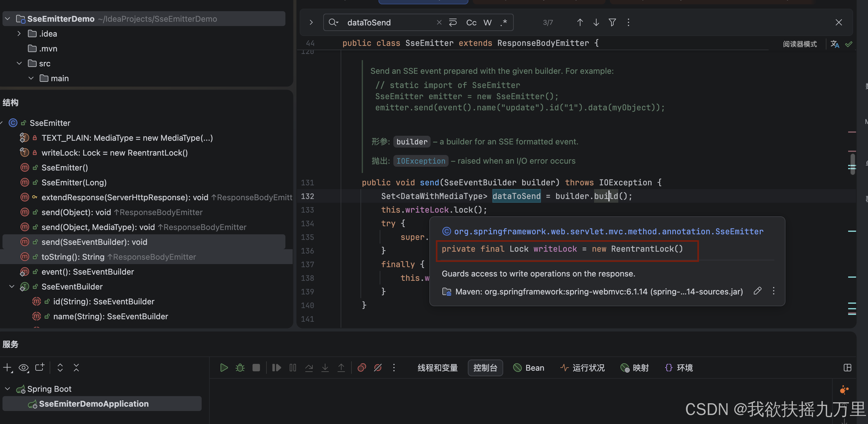Image resolution: width=868 pixels, height=424 pixels.
Task: Open the 映射 mappings tab
Action: [634, 367]
